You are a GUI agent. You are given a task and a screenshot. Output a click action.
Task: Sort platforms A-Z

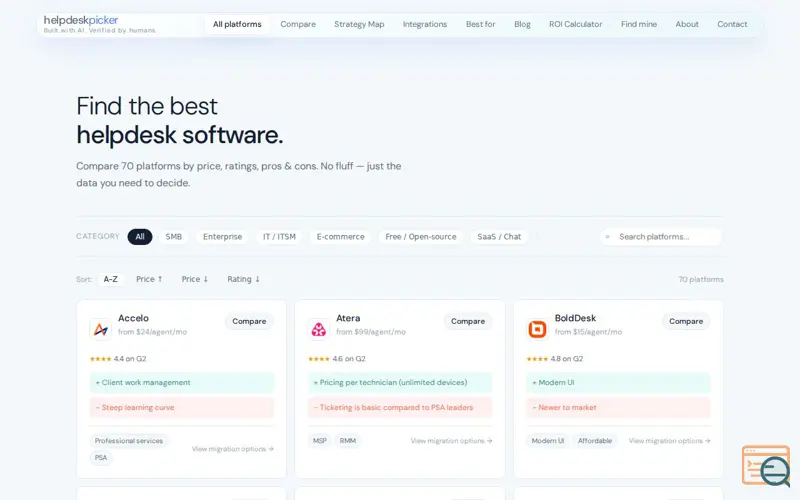[x=111, y=279]
